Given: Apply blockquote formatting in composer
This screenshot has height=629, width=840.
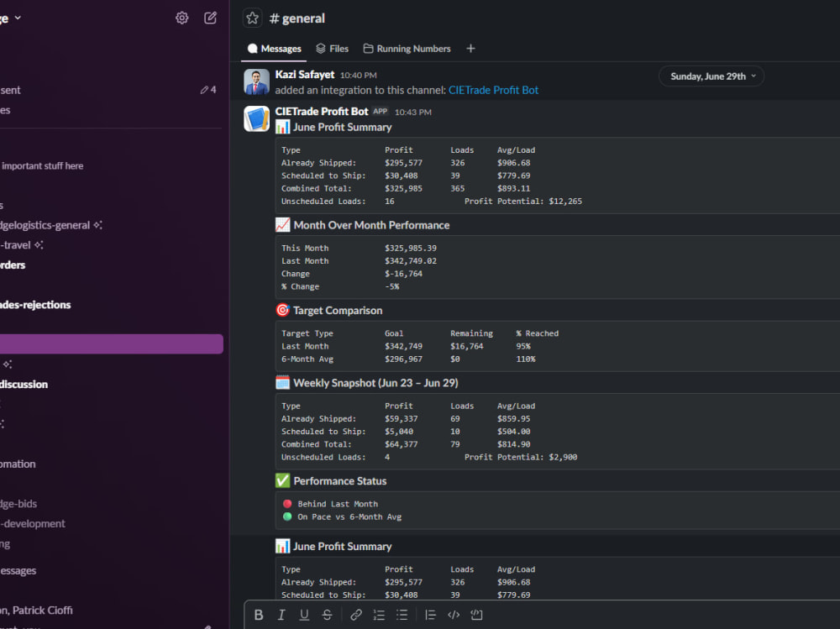Looking at the screenshot, I should pos(430,615).
